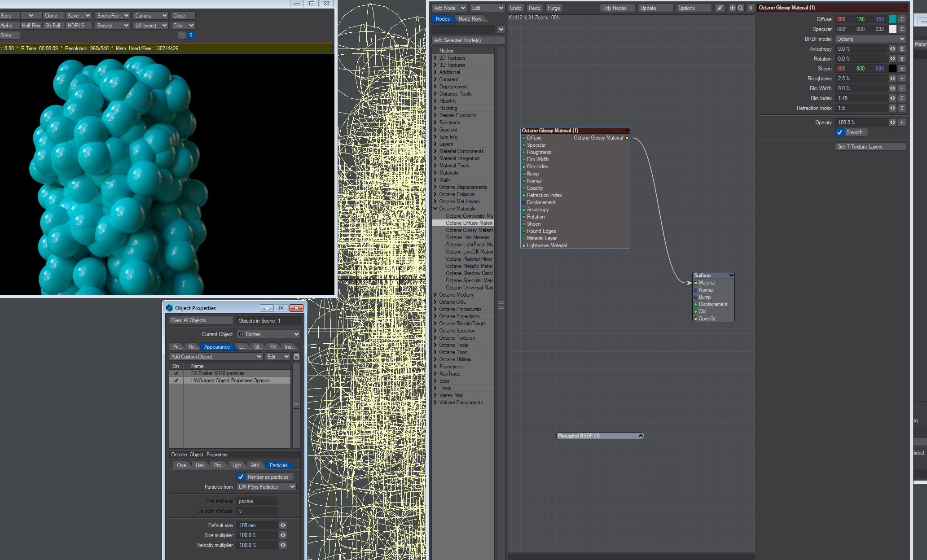This screenshot has height=560, width=927.
Task: Toggle the FX Emitter 6040 particles On checkmark
Action: point(176,373)
